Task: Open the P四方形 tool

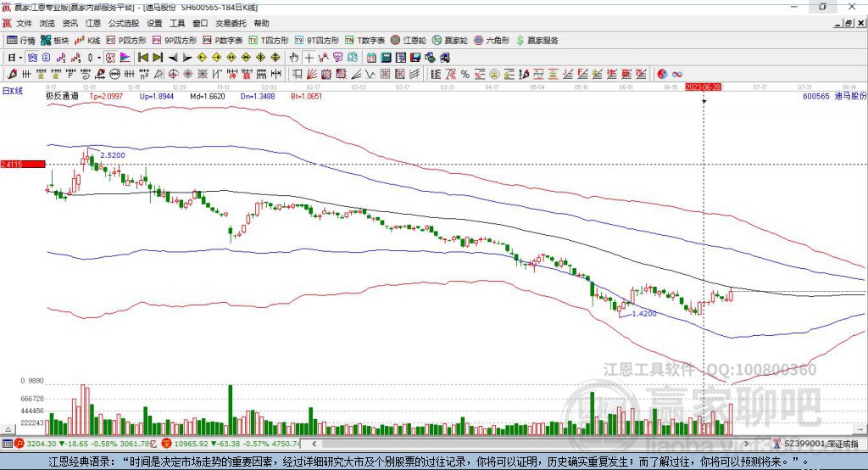Action: [x=126, y=41]
